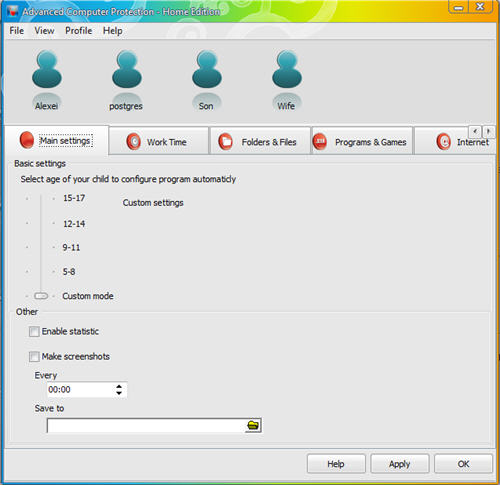500x485 pixels.
Task: Enable the statistic checkbox
Action: coord(34,332)
